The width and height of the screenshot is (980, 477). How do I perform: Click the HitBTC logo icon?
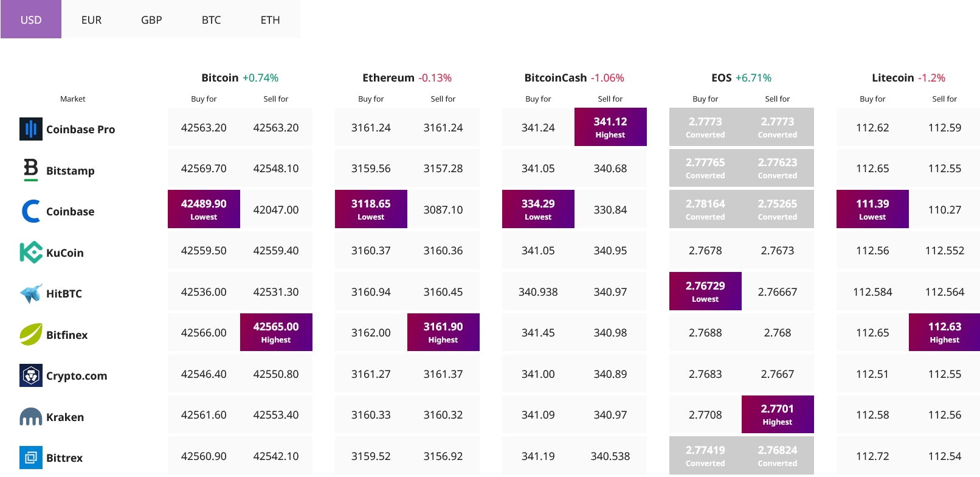(31, 293)
